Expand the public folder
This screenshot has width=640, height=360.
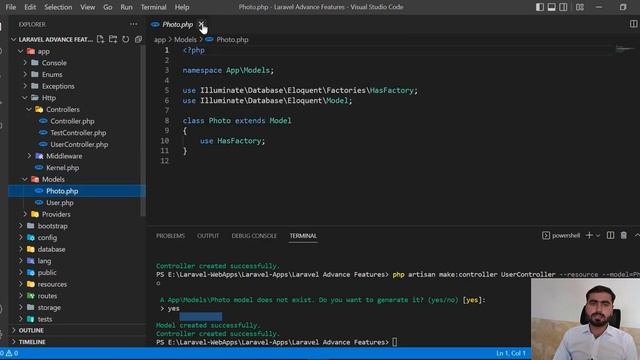point(77,272)
